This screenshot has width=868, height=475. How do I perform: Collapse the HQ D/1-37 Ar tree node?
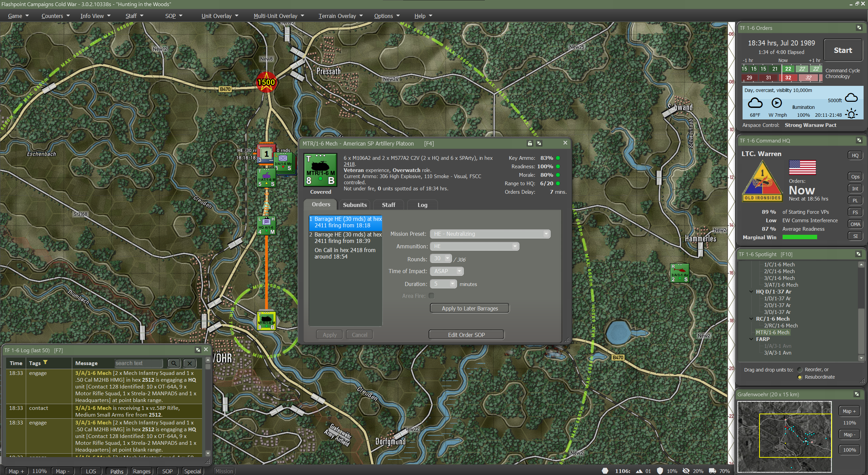tap(751, 292)
